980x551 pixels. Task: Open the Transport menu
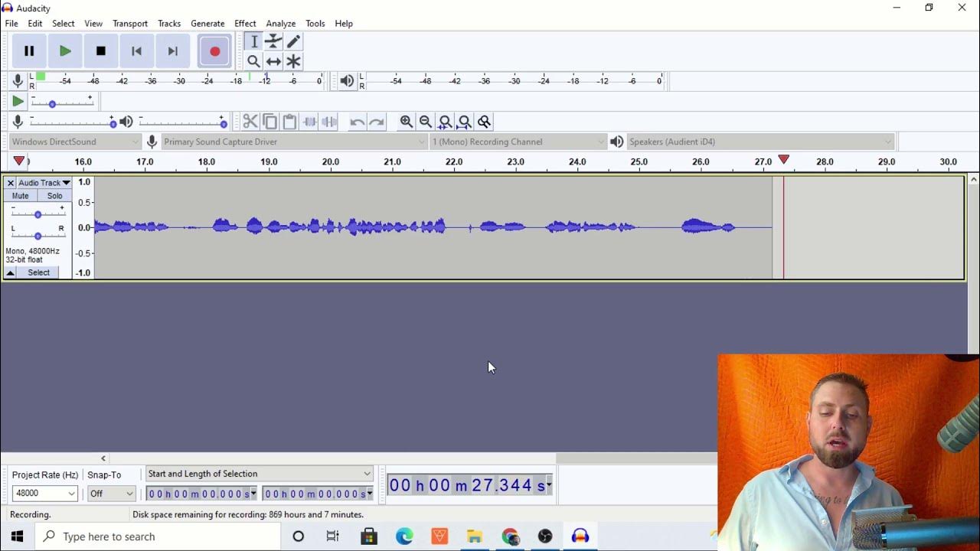coord(130,24)
